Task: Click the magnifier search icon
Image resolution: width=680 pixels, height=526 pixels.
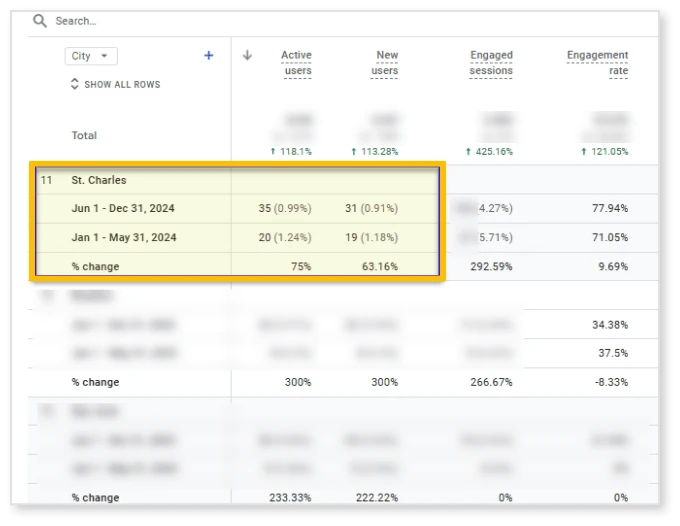Action: pos(40,20)
